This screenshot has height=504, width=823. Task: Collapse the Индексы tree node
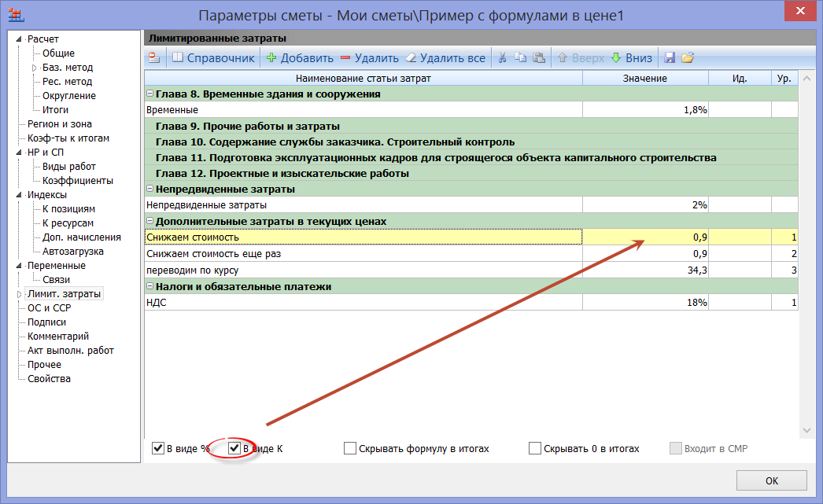[19, 194]
